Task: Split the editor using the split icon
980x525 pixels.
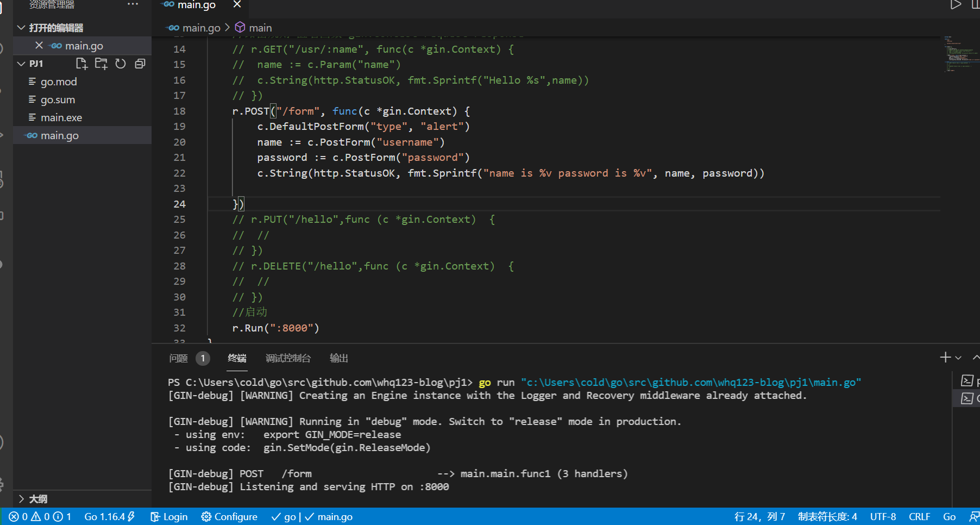Action: (x=975, y=4)
